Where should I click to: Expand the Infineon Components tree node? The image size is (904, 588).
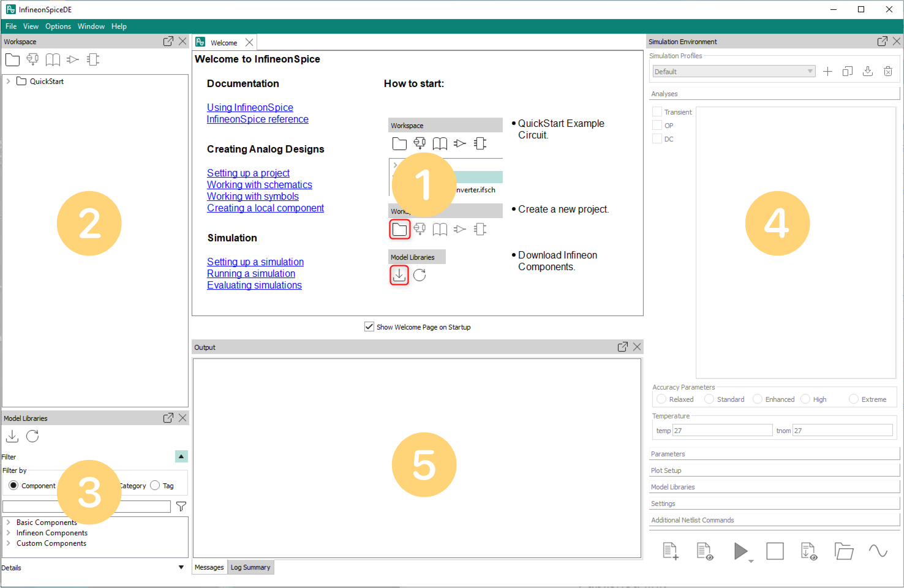coord(8,533)
